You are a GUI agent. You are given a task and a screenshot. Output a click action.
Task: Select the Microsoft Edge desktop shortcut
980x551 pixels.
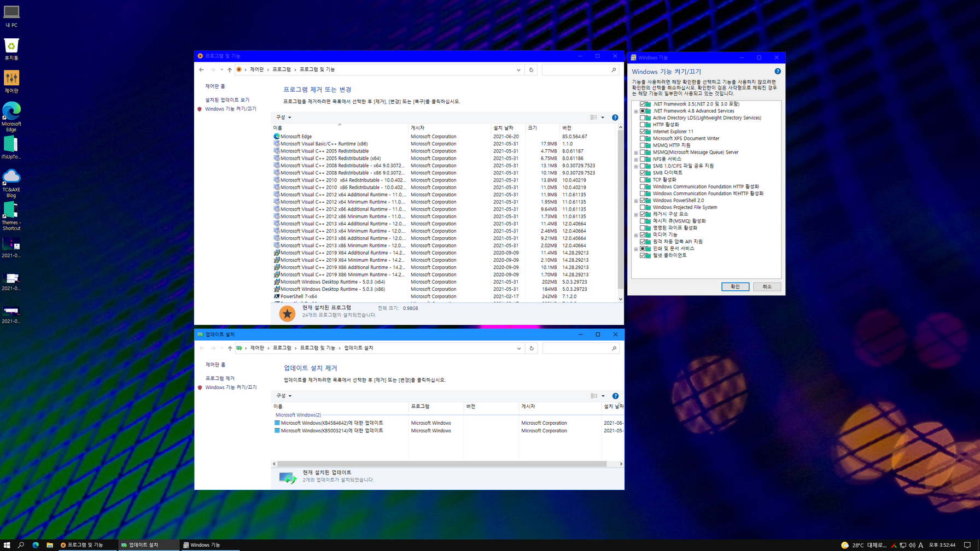[11, 116]
